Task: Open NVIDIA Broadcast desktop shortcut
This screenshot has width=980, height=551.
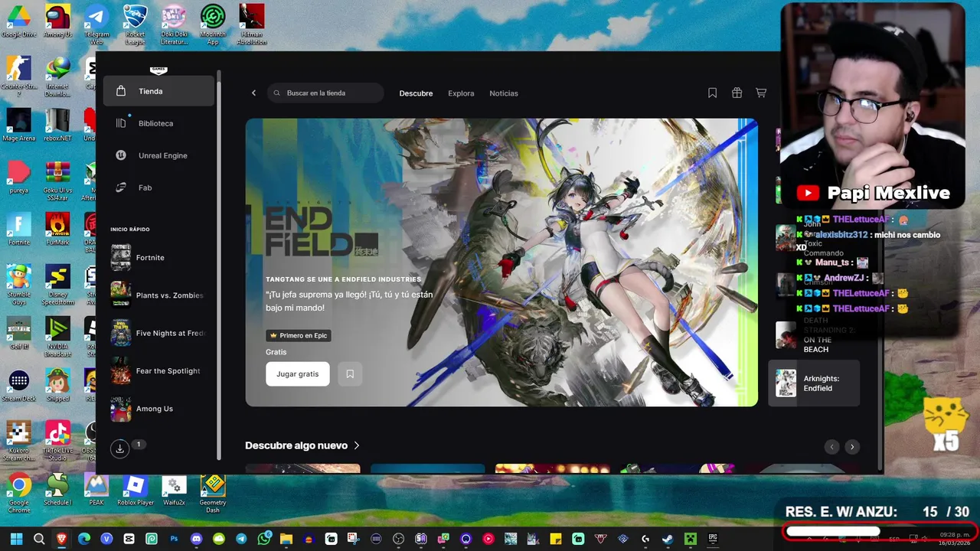Action: point(57,337)
